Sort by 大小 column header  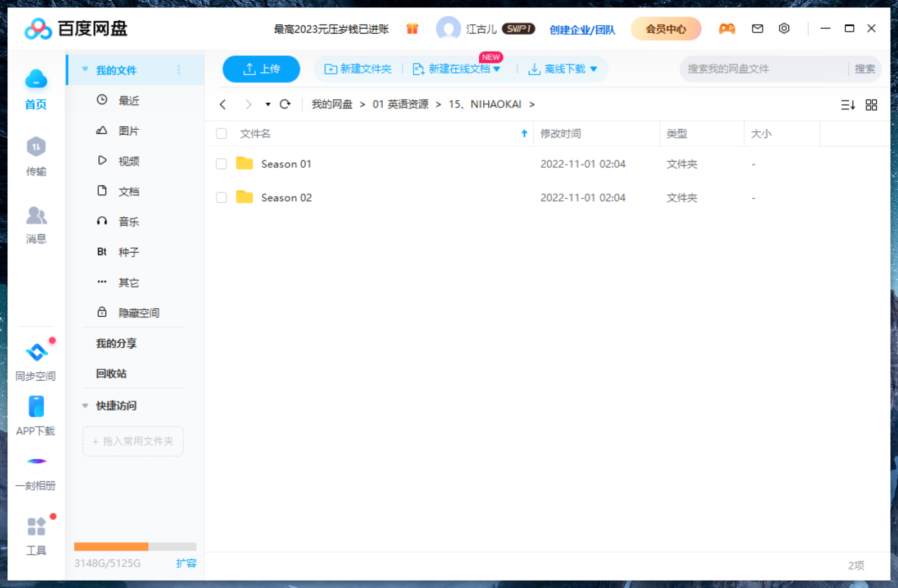pyautogui.click(x=761, y=134)
